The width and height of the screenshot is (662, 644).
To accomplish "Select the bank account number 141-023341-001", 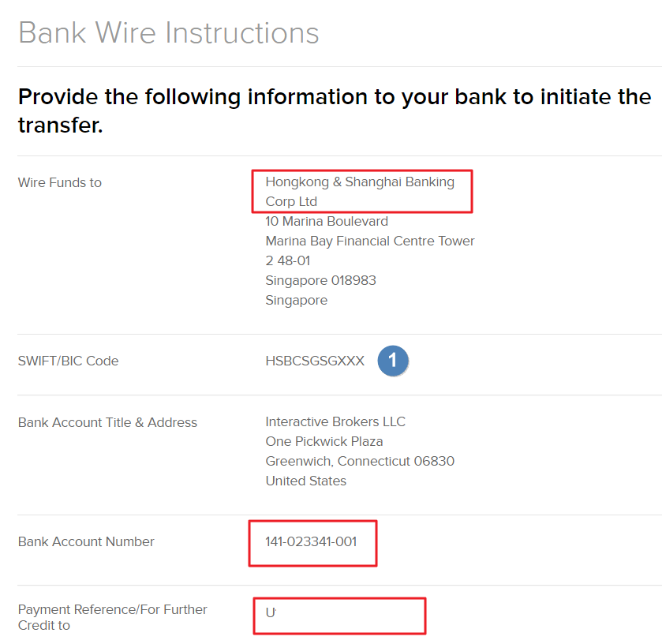I will [311, 542].
